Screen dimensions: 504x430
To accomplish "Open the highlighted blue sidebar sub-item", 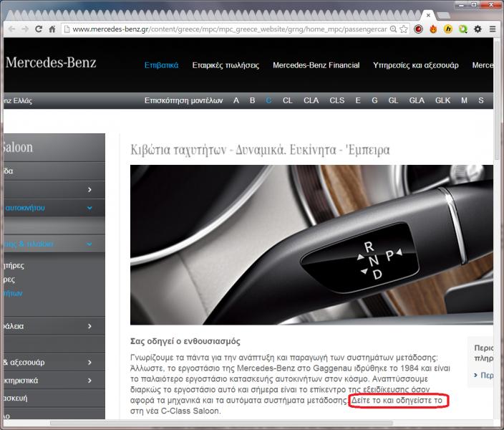I will coord(13,293).
